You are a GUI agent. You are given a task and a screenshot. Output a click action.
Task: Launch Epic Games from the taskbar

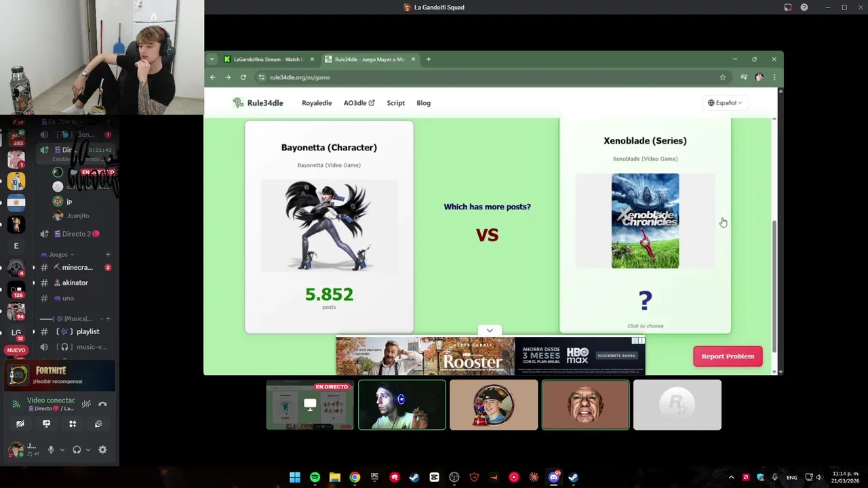(374, 477)
